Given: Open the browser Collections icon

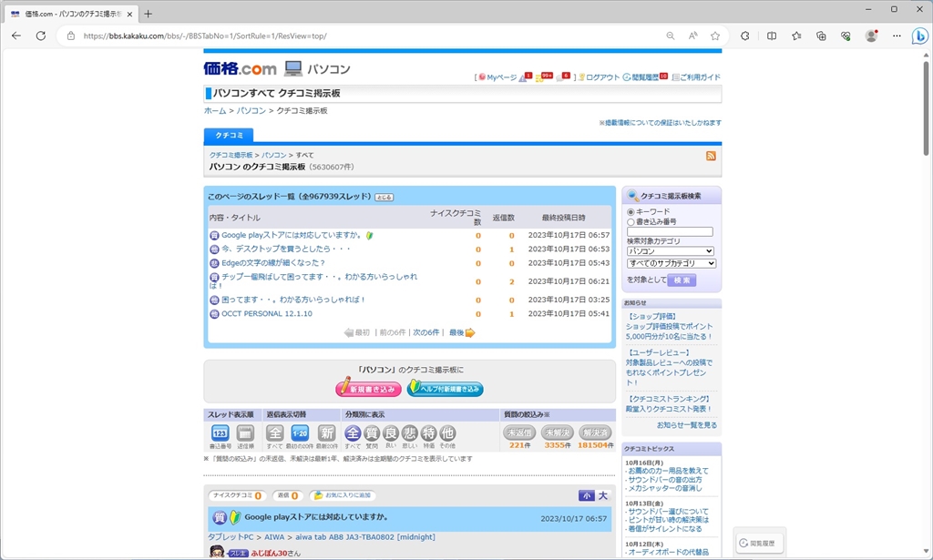Looking at the screenshot, I should click(x=821, y=36).
